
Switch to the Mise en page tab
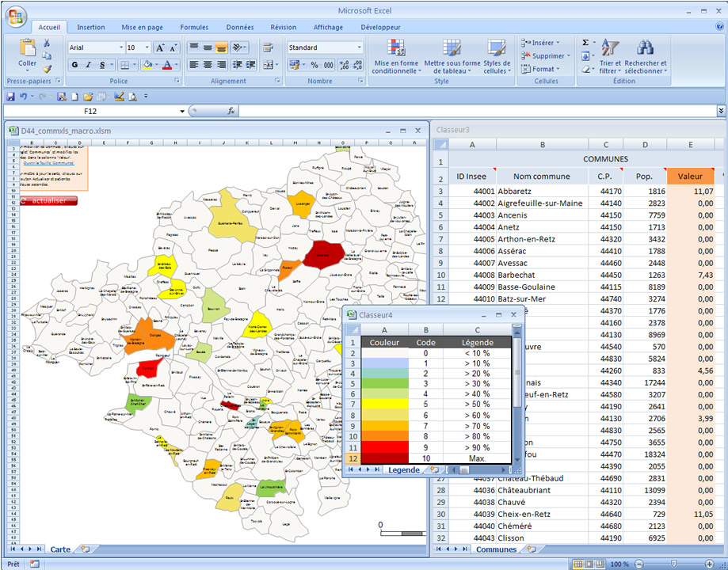tap(142, 27)
